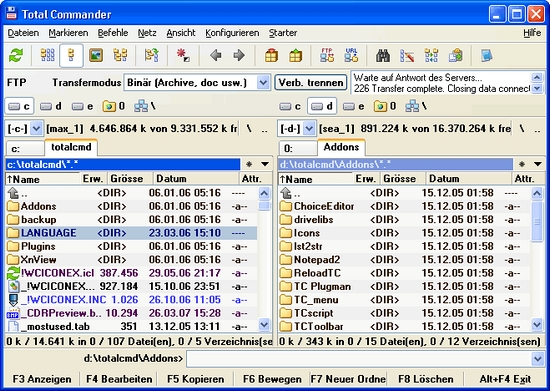The height and width of the screenshot is (391, 550).
Task: Go forward with the right arrow icon
Action: [239, 55]
